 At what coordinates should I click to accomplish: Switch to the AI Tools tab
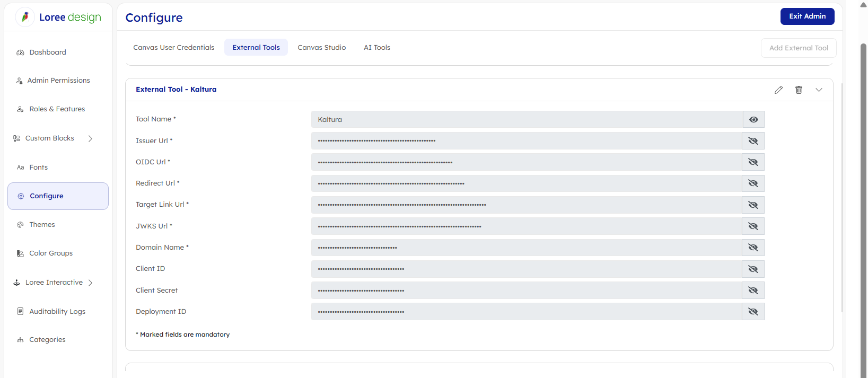click(x=376, y=48)
